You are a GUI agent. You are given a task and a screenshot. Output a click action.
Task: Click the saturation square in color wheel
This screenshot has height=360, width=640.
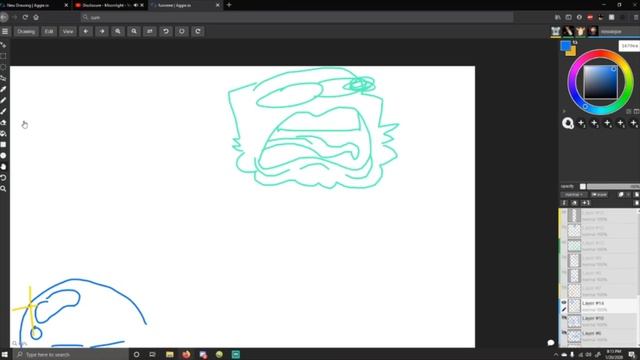tap(600, 82)
